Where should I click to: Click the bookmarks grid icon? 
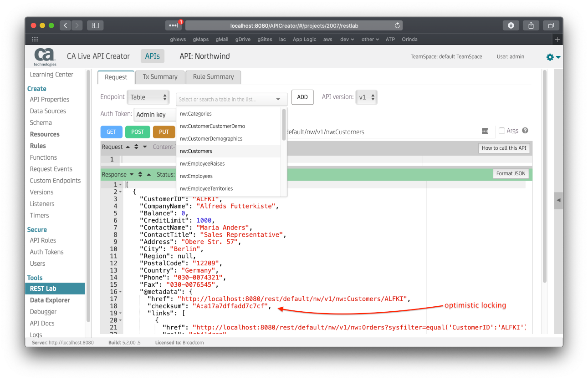pos(35,39)
